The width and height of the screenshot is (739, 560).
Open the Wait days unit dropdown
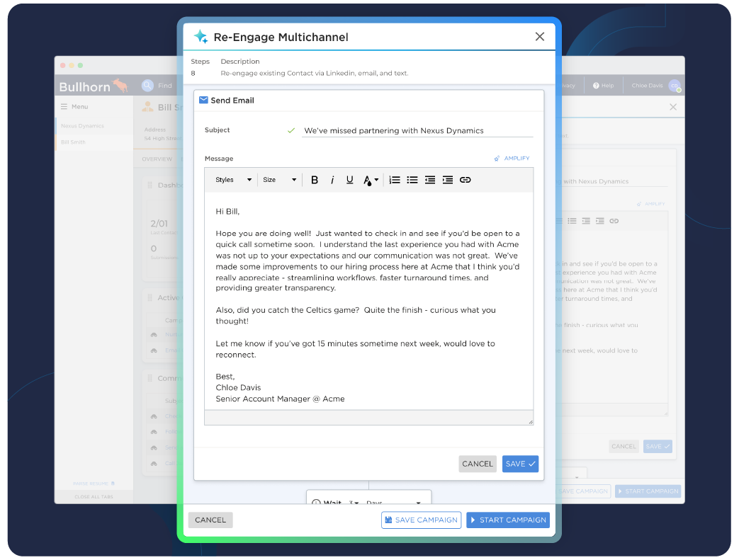click(393, 502)
